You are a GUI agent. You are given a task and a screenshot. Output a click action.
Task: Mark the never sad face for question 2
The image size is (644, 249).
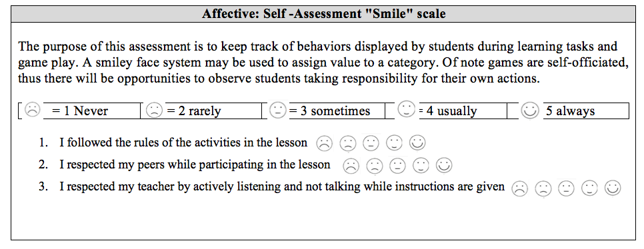(351, 166)
